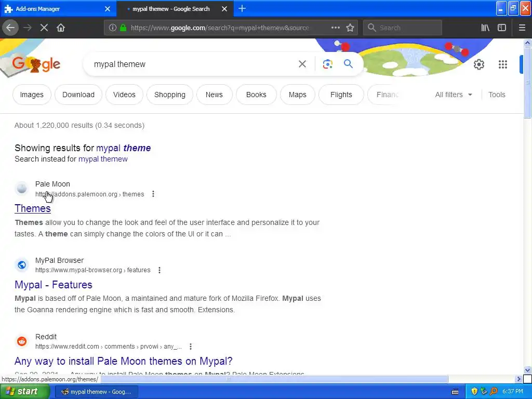The width and height of the screenshot is (532, 399).
Task: Click the Reddit favicon
Action: 22,341
